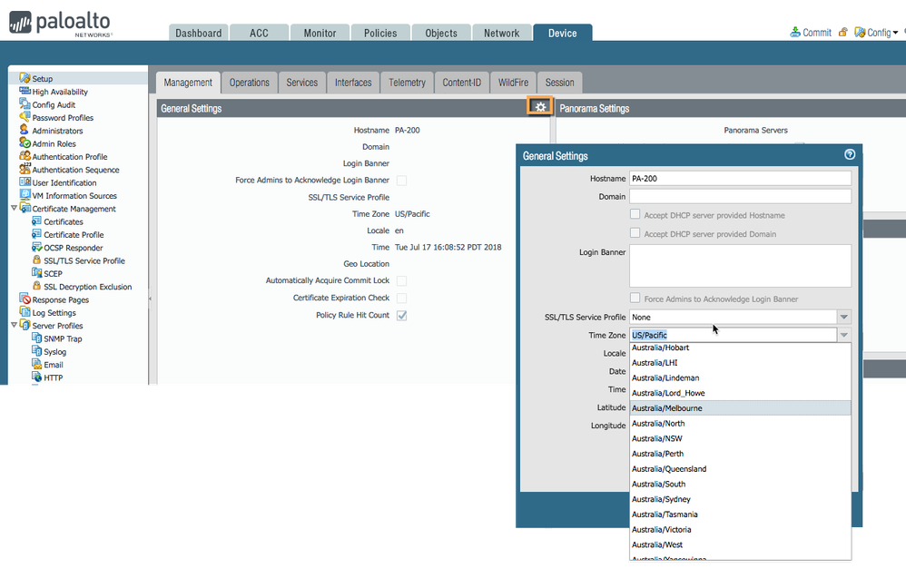Open SSL/TLS Service Profile dropdown arrow
The height and width of the screenshot is (588, 906).
pos(843,317)
